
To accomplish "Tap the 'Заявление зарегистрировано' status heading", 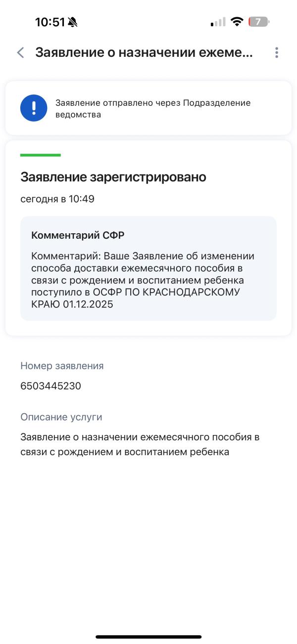I will coord(113,177).
